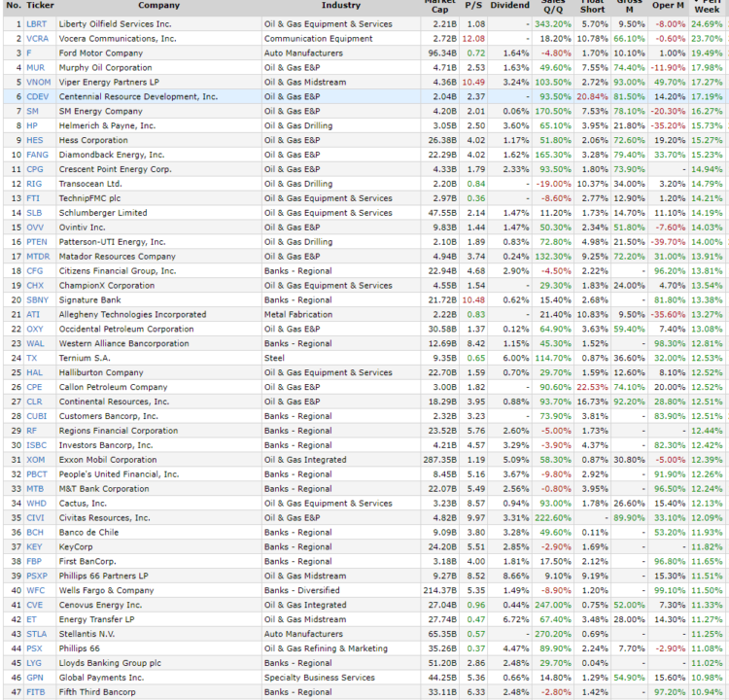The width and height of the screenshot is (729, 700).
Task: Sort by the No. column header
Action: coord(14,5)
